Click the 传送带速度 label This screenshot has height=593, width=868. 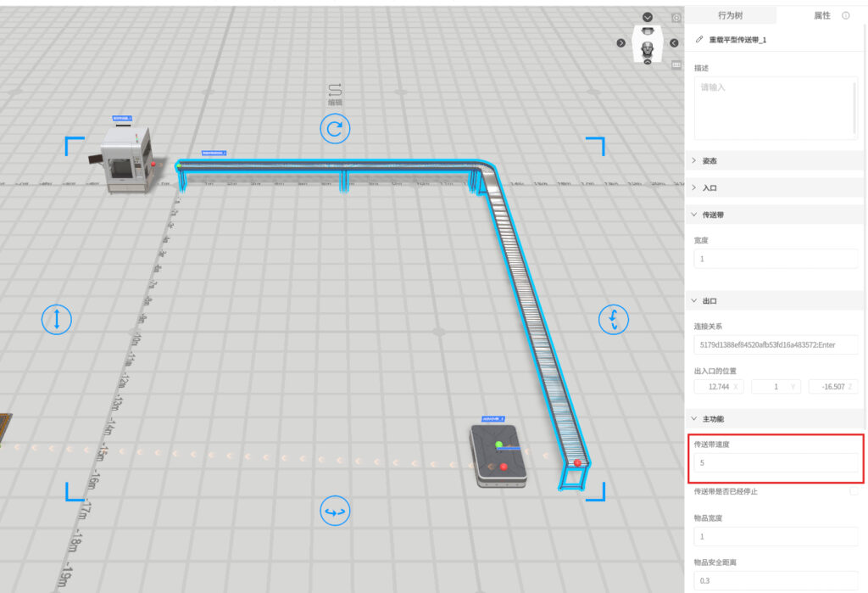(x=712, y=445)
